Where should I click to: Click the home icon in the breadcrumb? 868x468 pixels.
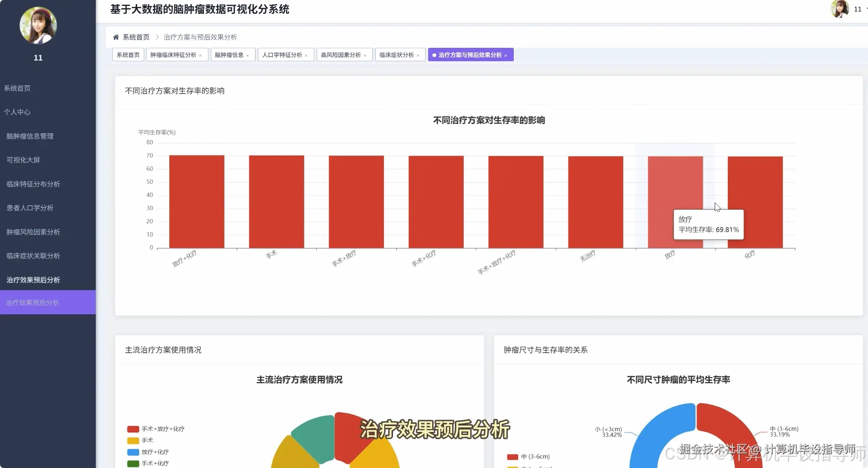pyautogui.click(x=116, y=37)
